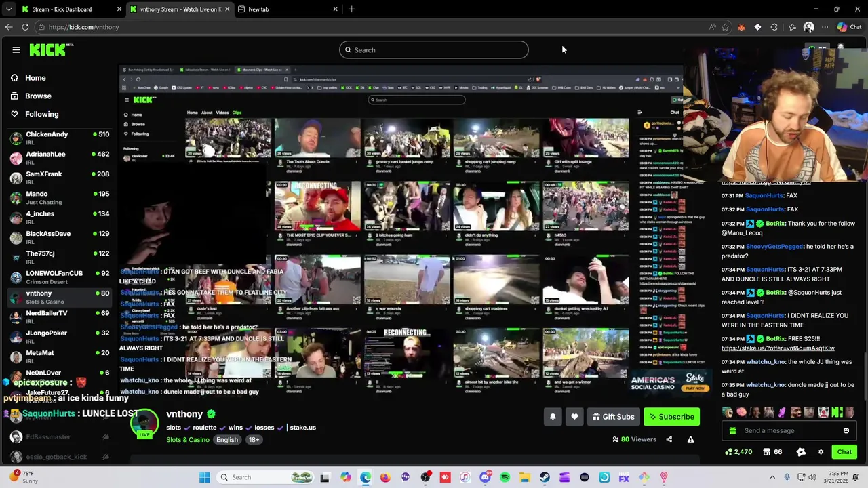Image resolution: width=868 pixels, height=488 pixels.
Task: Click the vnthony streamer avatar
Action: click(144, 422)
